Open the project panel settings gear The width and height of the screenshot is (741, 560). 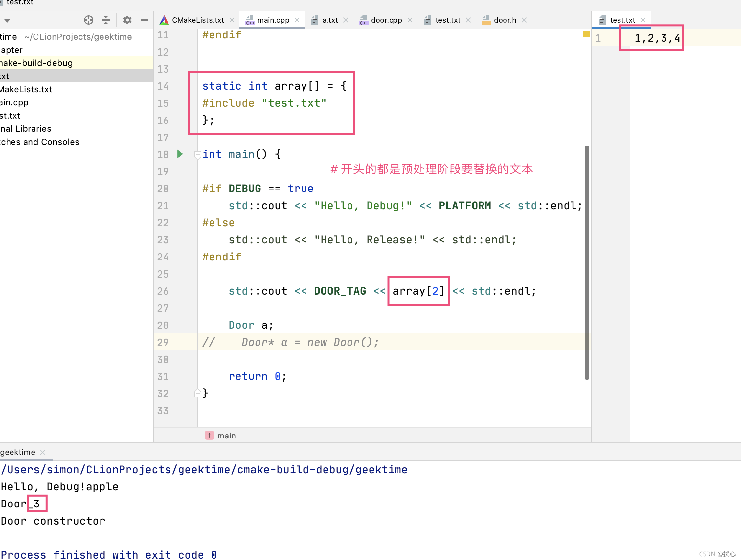(x=127, y=20)
